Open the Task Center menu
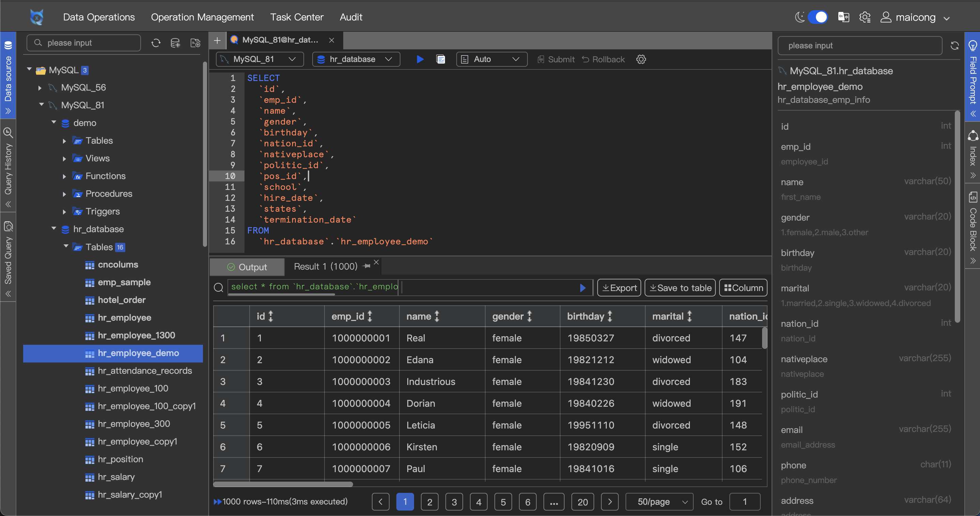980x516 pixels. click(x=296, y=17)
